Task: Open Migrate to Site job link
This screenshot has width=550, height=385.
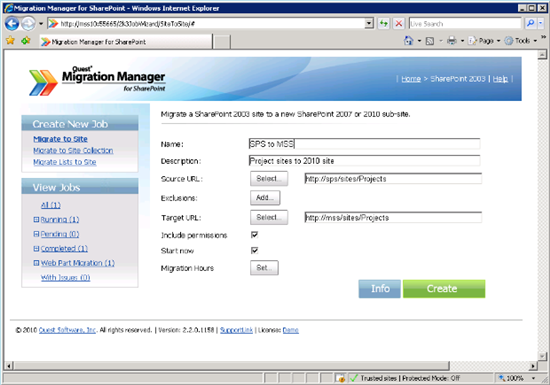Action: 60,139
